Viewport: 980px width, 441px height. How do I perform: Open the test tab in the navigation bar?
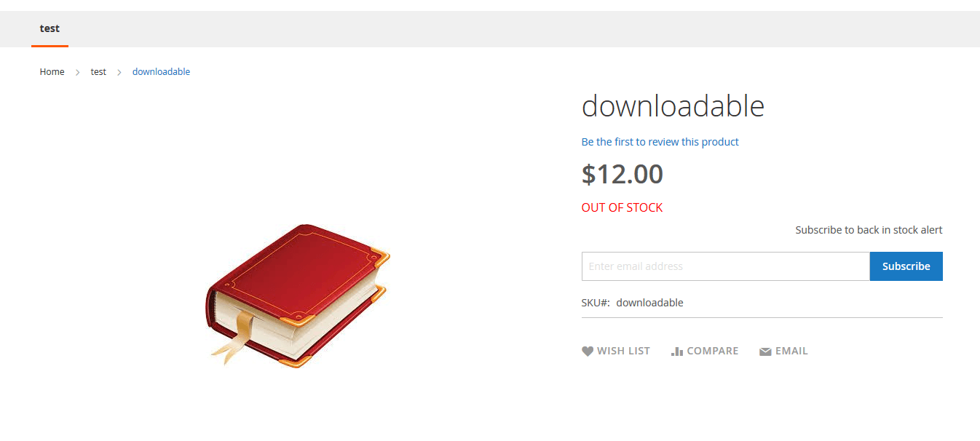pos(50,29)
